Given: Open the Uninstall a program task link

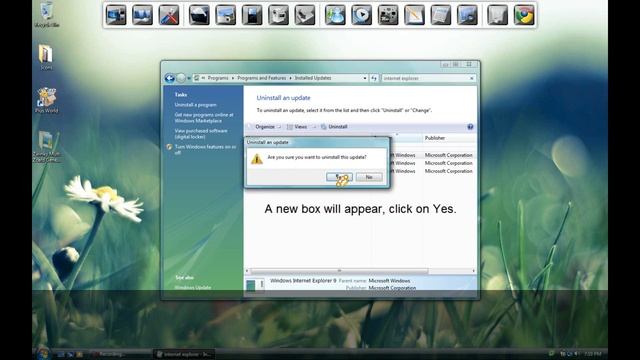Looking at the screenshot, I should click(x=196, y=105).
